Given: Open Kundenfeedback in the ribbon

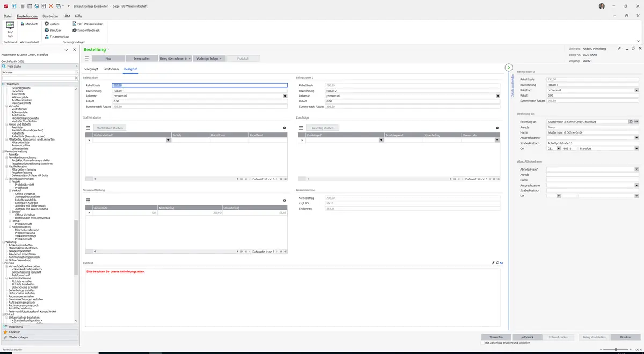Looking at the screenshot, I should pyautogui.click(x=86, y=31).
